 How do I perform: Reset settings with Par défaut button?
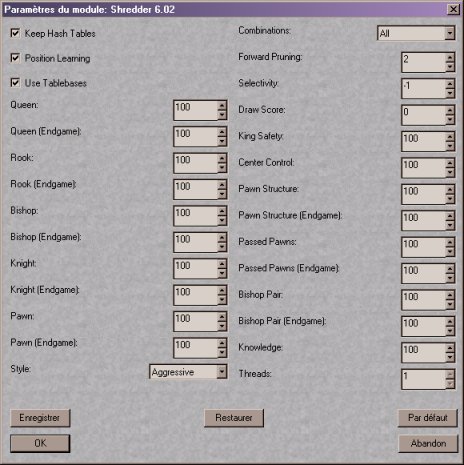click(x=428, y=418)
